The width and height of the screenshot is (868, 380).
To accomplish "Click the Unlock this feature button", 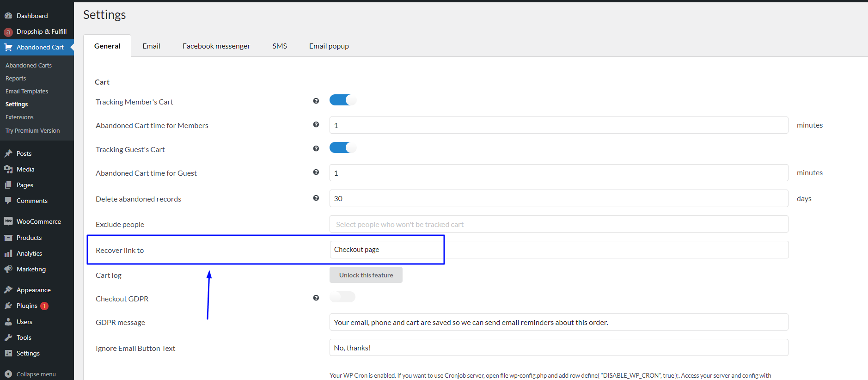I will (x=366, y=275).
